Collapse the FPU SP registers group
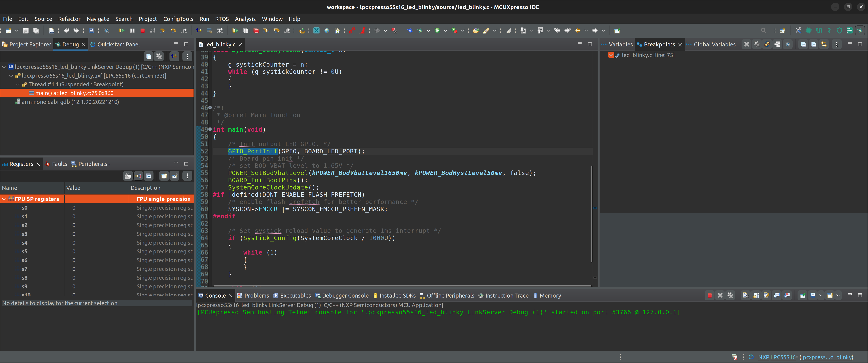Screen dimensions: 868x363 point(4,199)
